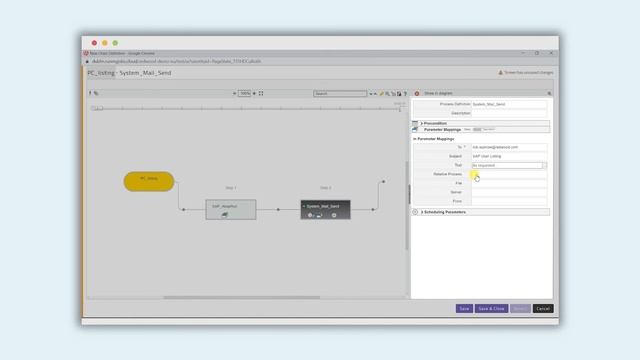Click the To email address field

(509, 147)
